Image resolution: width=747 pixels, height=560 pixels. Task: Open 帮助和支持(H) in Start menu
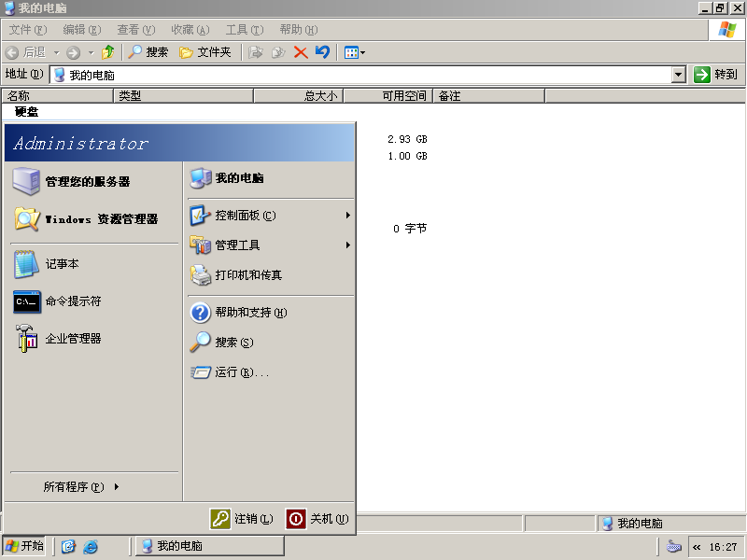pyautogui.click(x=270, y=313)
